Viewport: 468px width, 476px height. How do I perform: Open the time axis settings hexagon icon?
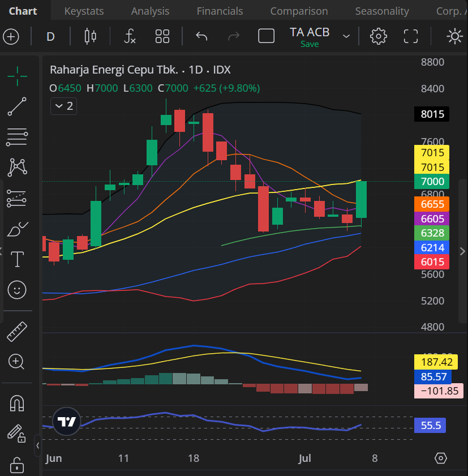(440, 458)
